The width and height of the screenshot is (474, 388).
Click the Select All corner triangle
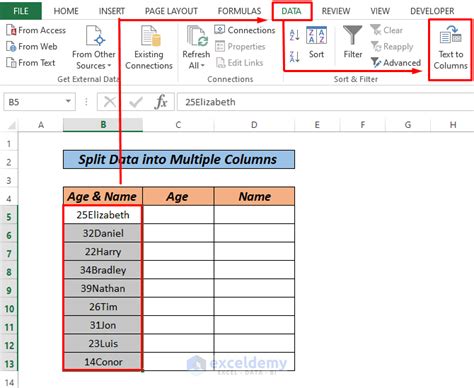tap(11, 125)
